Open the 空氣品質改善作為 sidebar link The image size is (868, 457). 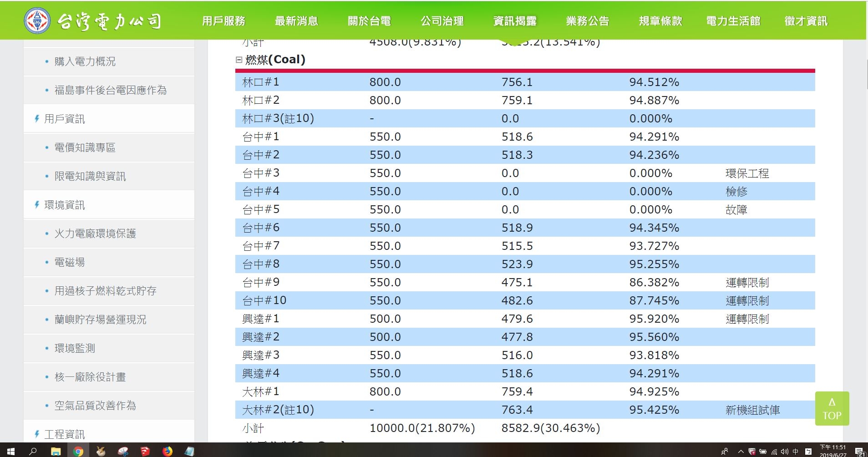tap(95, 406)
